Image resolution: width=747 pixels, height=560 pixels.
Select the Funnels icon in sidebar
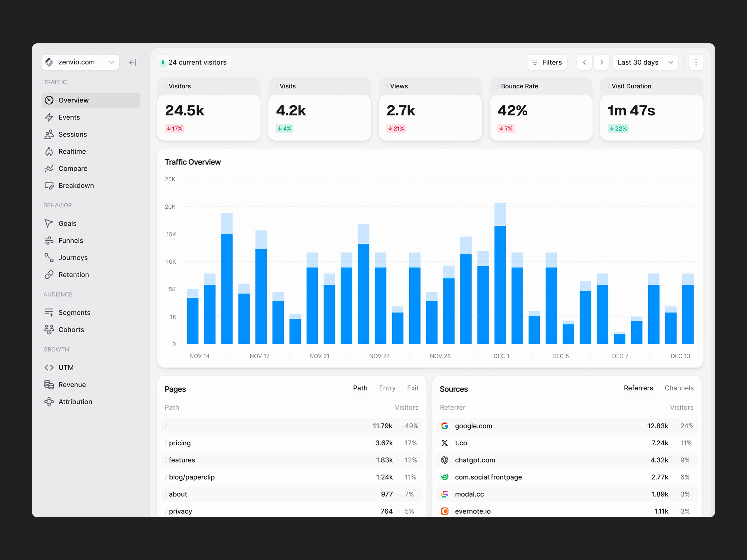(49, 240)
